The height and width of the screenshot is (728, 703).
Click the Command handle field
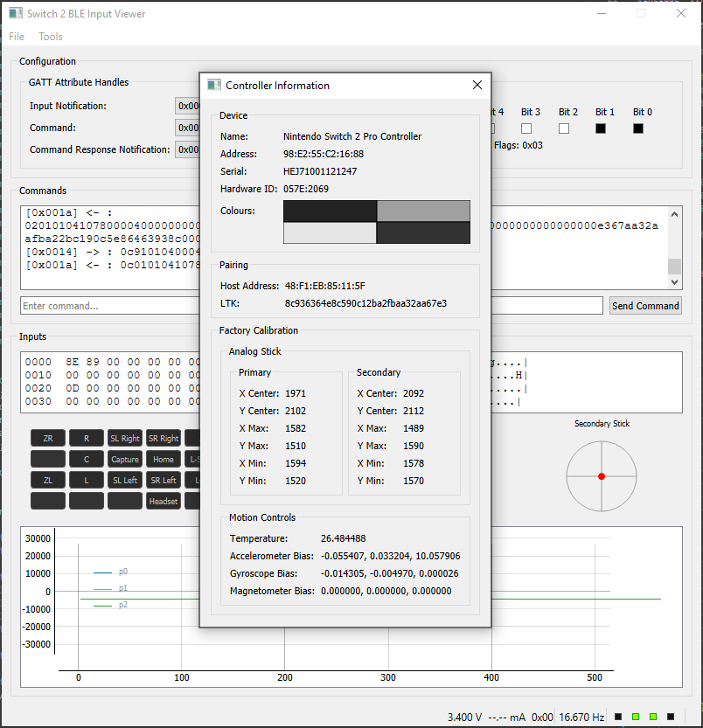click(187, 128)
